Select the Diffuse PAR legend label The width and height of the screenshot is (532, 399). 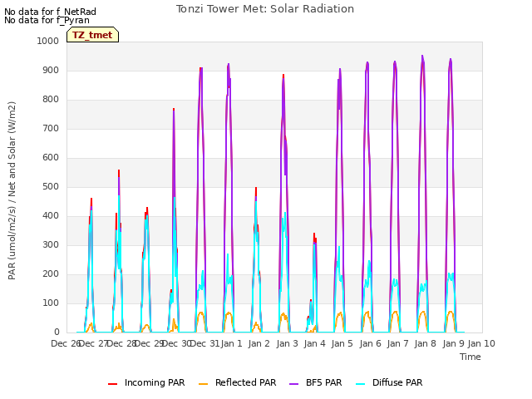click(x=397, y=382)
